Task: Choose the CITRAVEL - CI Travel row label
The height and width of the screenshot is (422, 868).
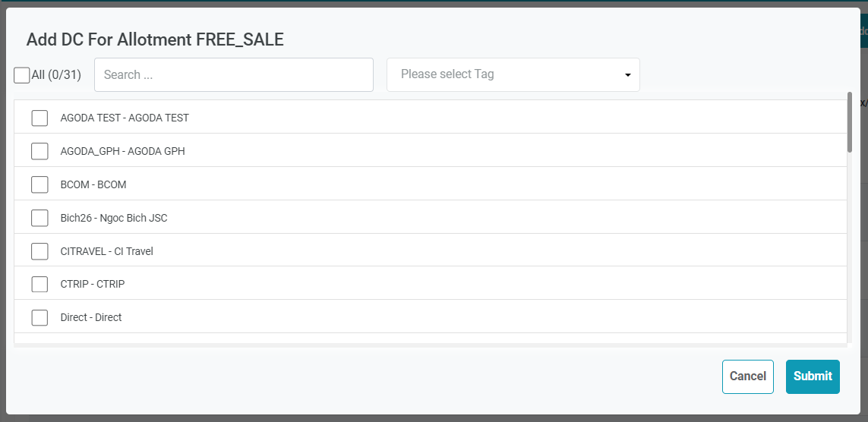Action: coord(106,251)
